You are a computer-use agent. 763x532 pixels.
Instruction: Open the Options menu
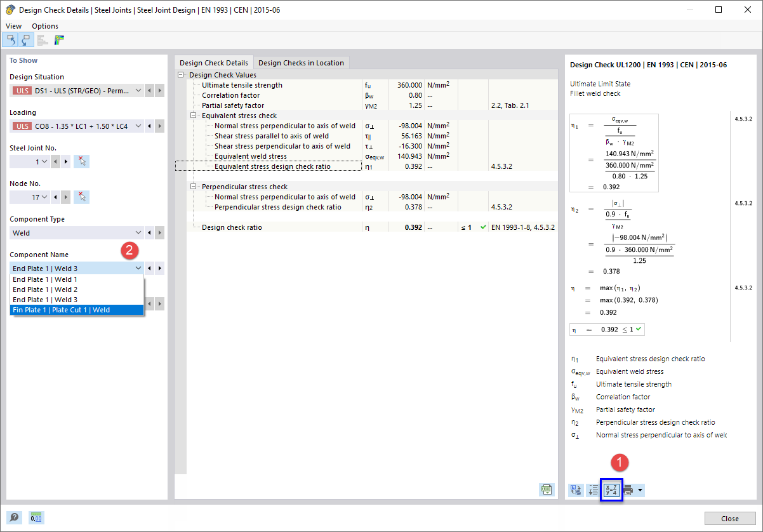coord(45,26)
